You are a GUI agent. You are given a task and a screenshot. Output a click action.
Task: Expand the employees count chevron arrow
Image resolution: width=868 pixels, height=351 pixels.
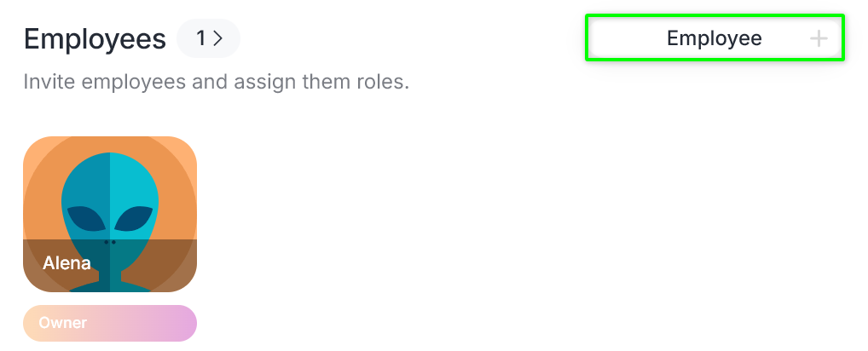[x=218, y=38]
